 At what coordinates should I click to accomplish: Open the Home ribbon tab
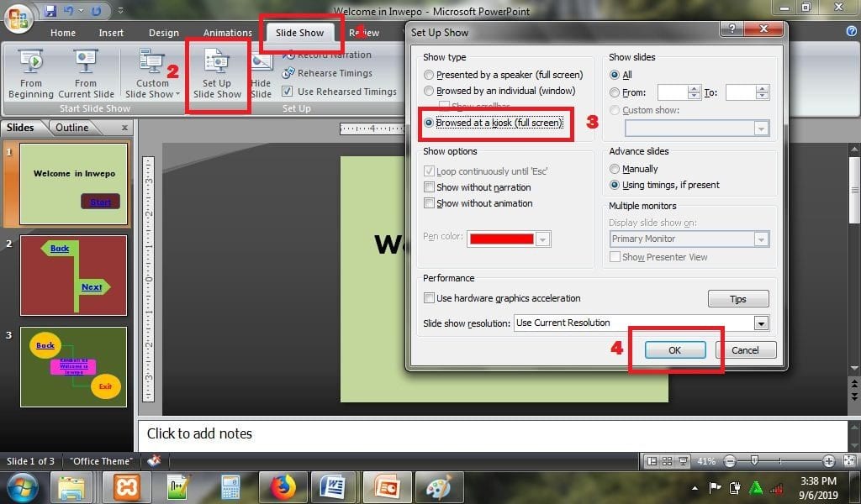(x=63, y=33)
